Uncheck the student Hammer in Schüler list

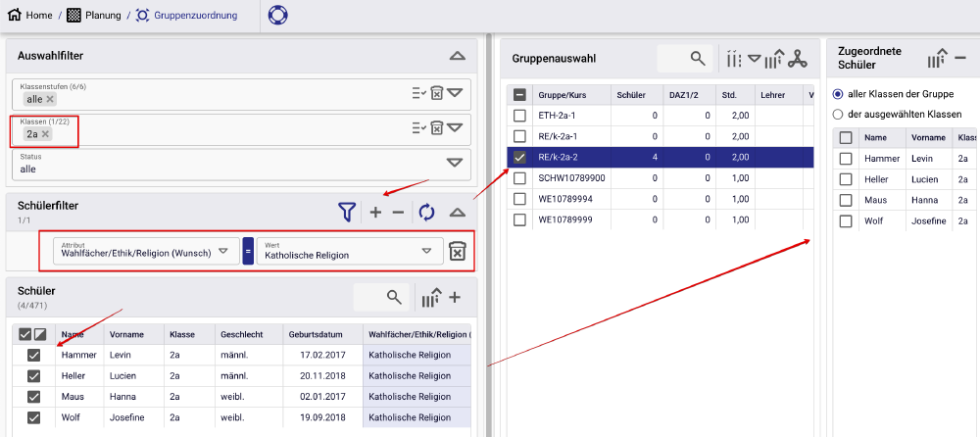coord(33,355)
